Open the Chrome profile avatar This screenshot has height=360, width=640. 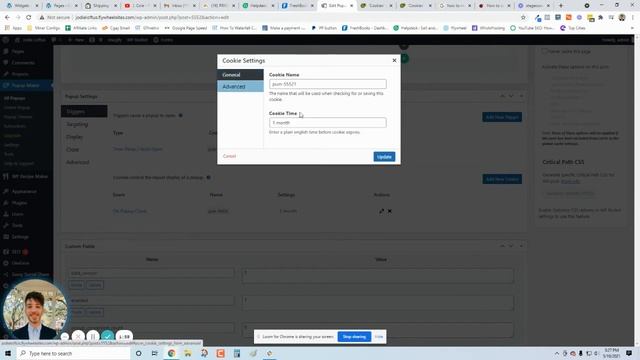[622, 18]
